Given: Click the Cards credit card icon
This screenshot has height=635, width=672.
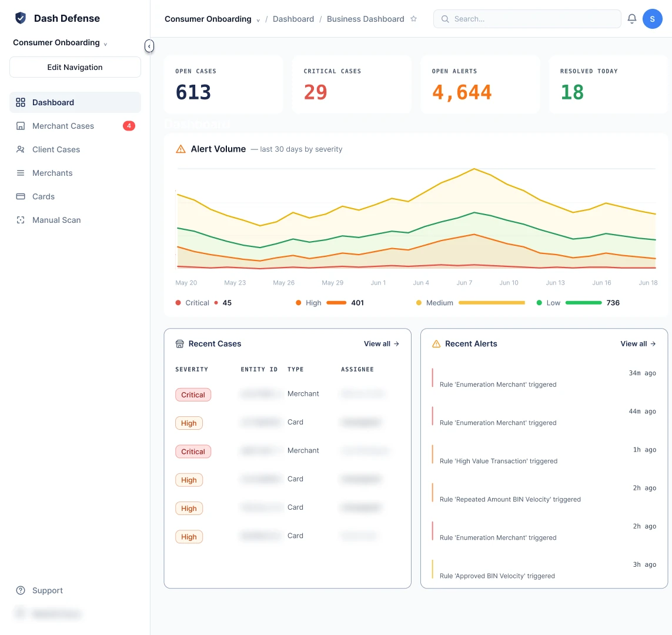Looking at the screenshot, I should coord(21,196).
